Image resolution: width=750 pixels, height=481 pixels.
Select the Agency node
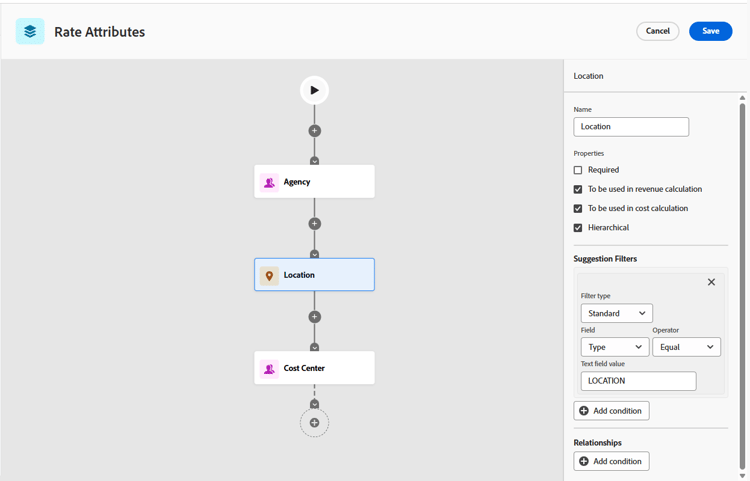314,182
